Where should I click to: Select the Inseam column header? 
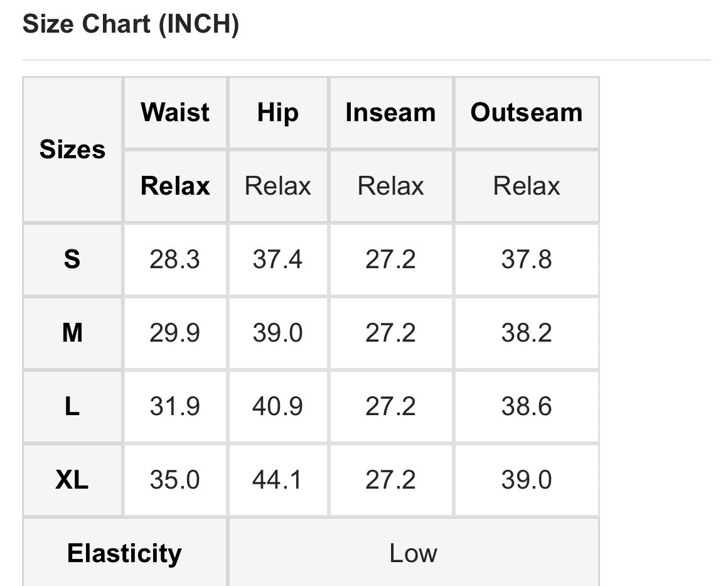tap(390, 112)
